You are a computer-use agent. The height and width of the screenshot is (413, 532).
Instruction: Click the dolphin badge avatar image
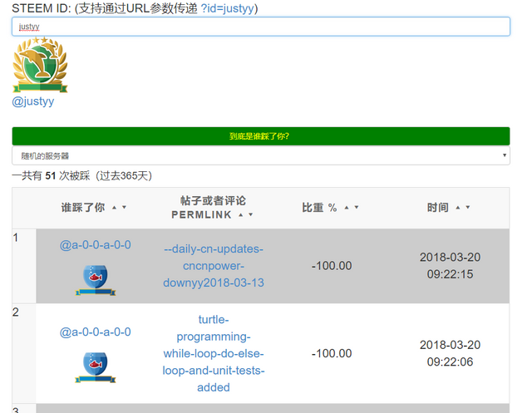pos(40,65)
